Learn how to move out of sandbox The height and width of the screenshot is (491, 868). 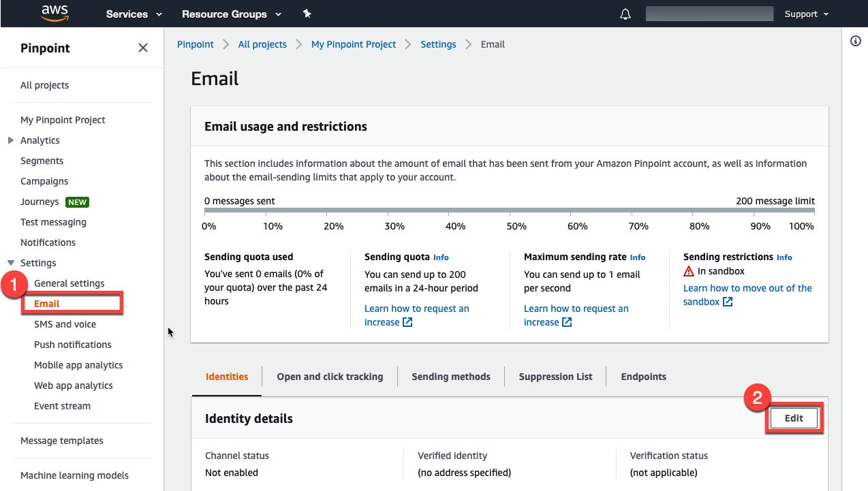(x=747, y=295)
